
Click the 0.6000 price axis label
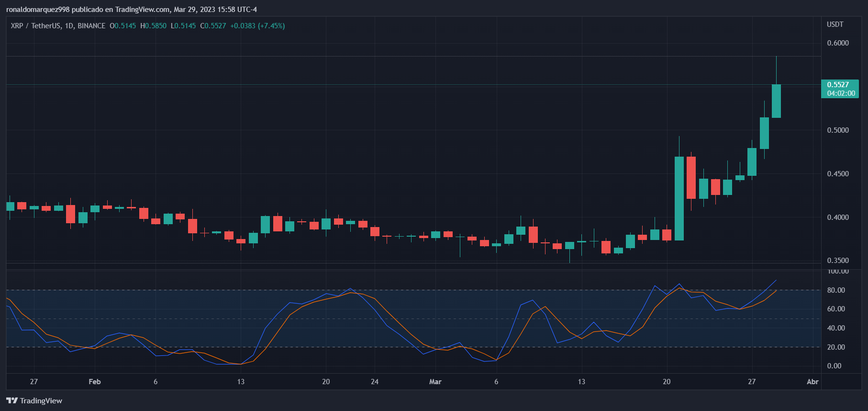[838, 43]
